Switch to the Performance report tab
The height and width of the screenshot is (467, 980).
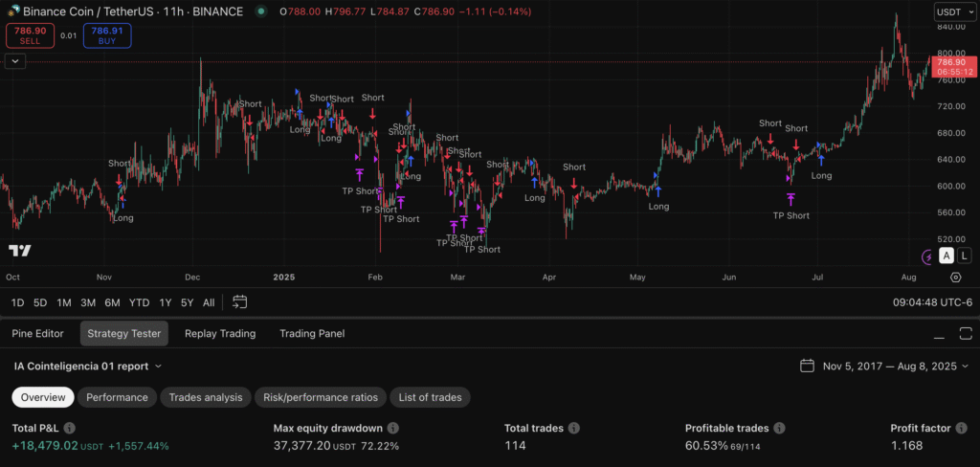117,397
